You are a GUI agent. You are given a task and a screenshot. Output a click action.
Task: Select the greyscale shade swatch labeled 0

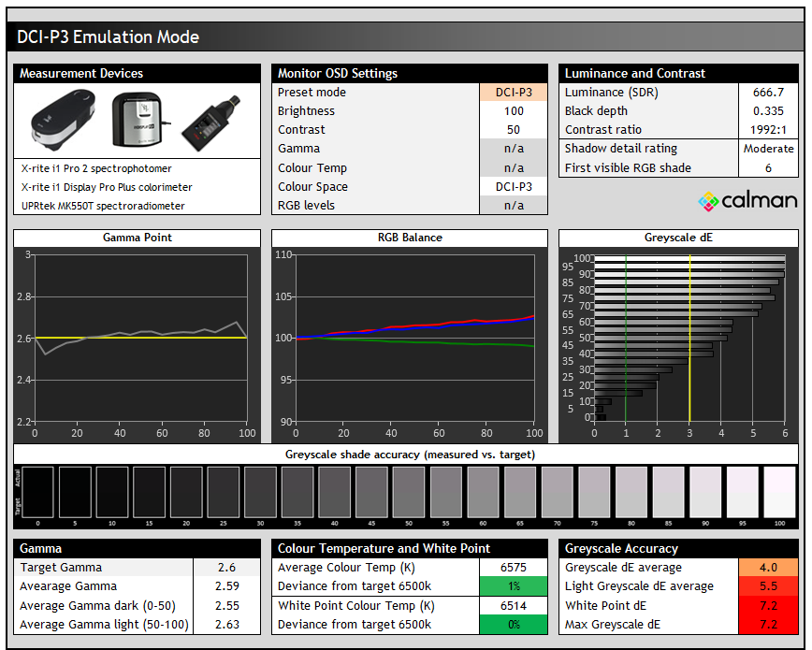[37, 493]
